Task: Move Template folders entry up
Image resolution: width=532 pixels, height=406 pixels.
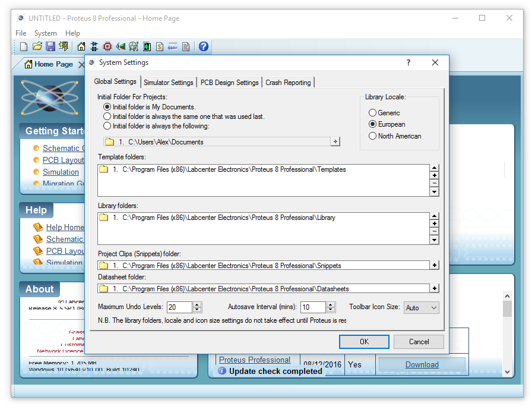Action: pos(434,168)
